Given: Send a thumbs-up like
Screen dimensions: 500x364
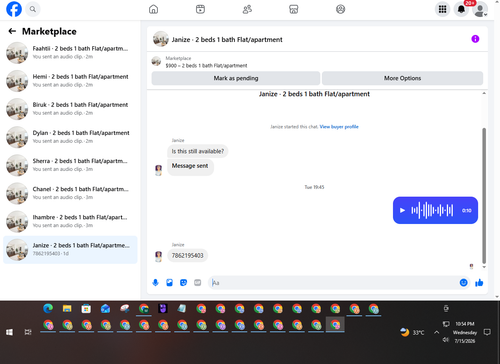Looking at the screenshot, I should click(479, 283).
